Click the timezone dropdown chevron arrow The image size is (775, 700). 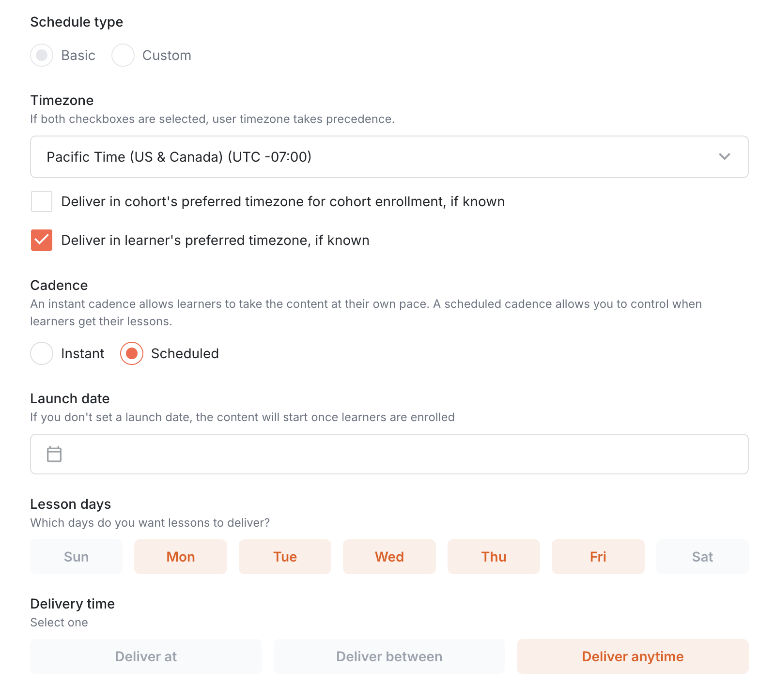[x=725, y=156]
